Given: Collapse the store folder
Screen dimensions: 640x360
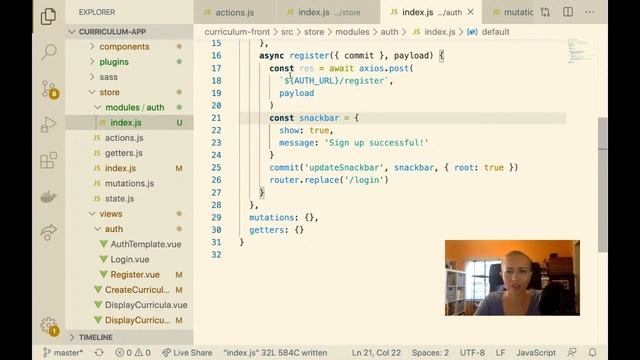Looking at the screenshot, I should (x=129, y=92).
